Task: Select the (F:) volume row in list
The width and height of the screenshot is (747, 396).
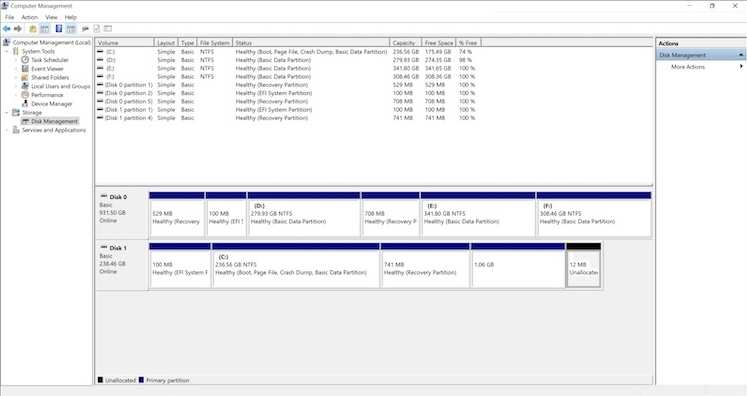Action: [288, 76]
